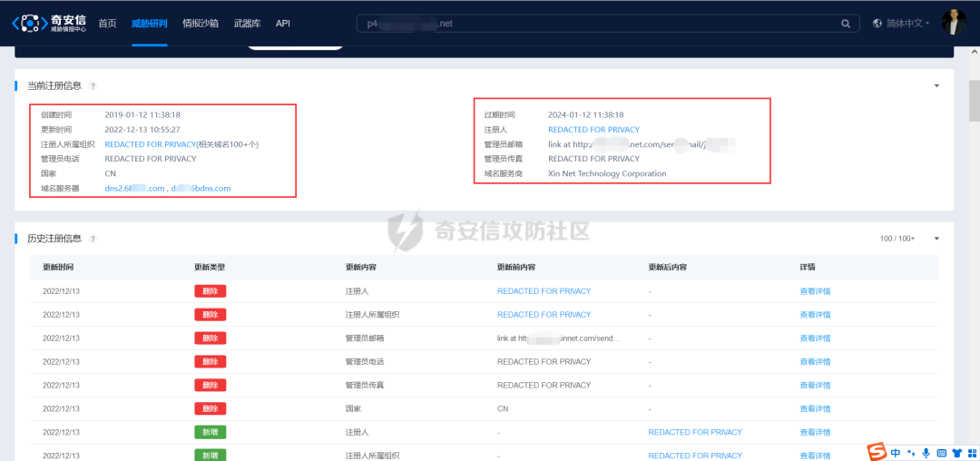
Task: Click 查看详情 in the 删除 注册人 row
Action: 815,291
